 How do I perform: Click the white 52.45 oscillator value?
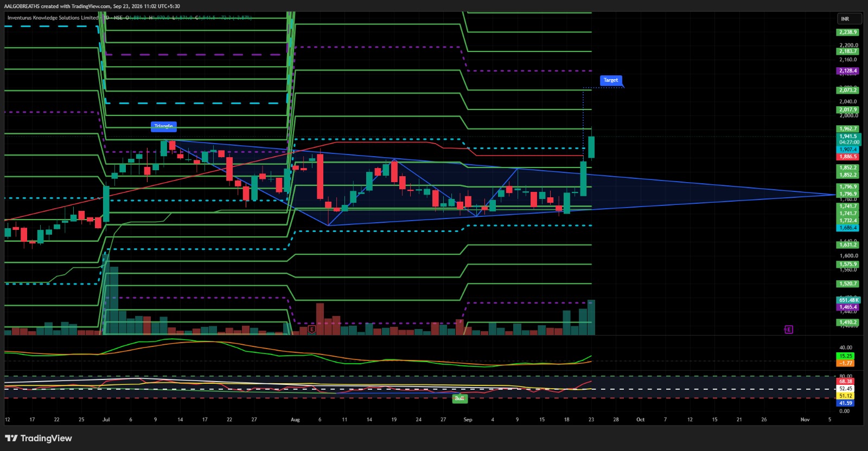846,389
